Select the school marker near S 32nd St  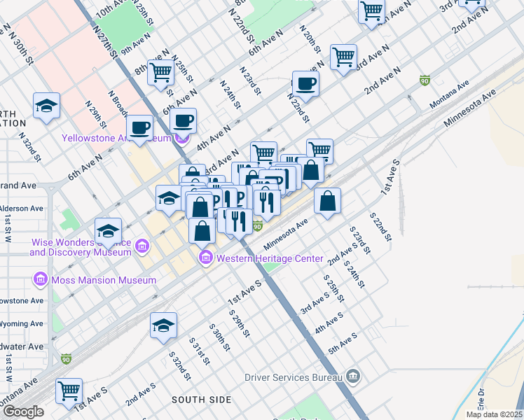click(163, 326)
